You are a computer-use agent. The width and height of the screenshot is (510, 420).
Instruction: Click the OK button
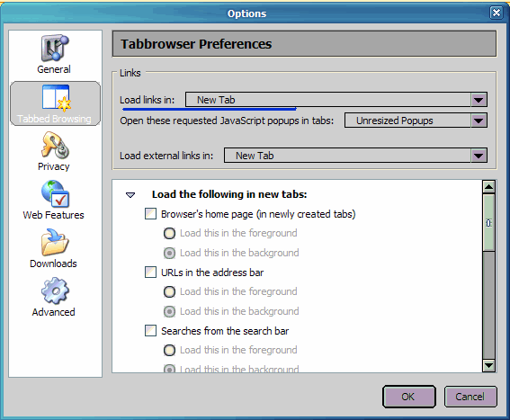[409, 397]
